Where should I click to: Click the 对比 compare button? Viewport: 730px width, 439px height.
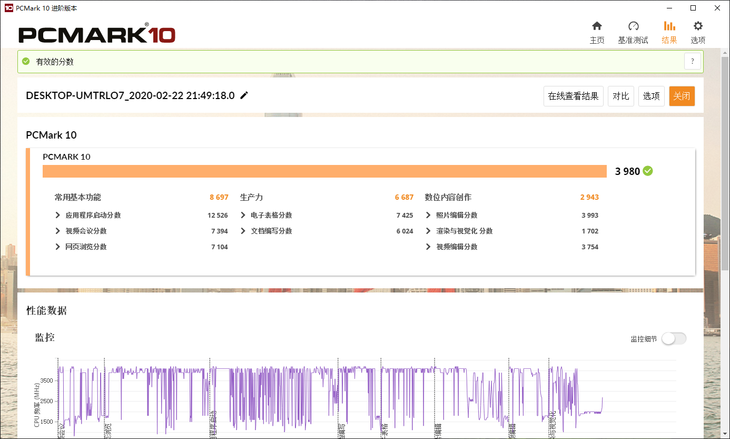621,96
